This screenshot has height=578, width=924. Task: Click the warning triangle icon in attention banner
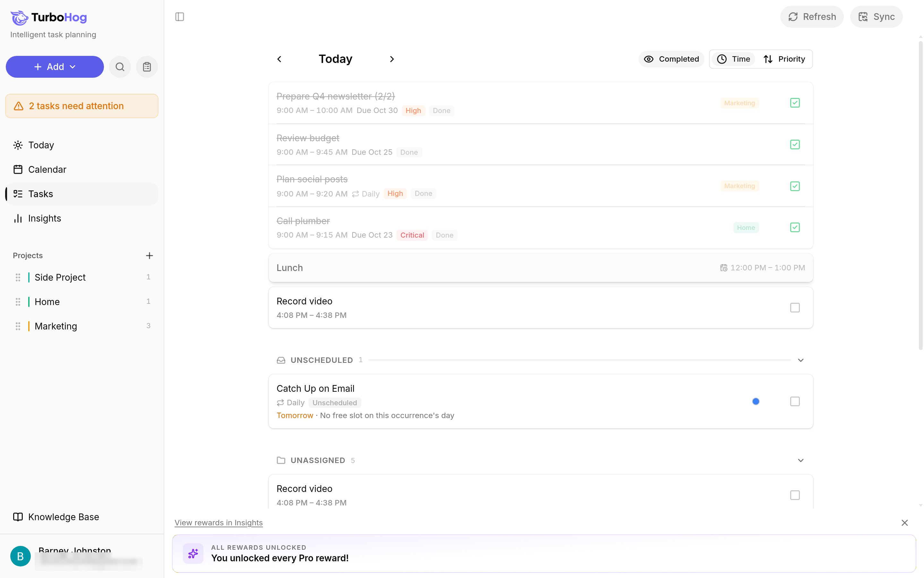point(19,106)
